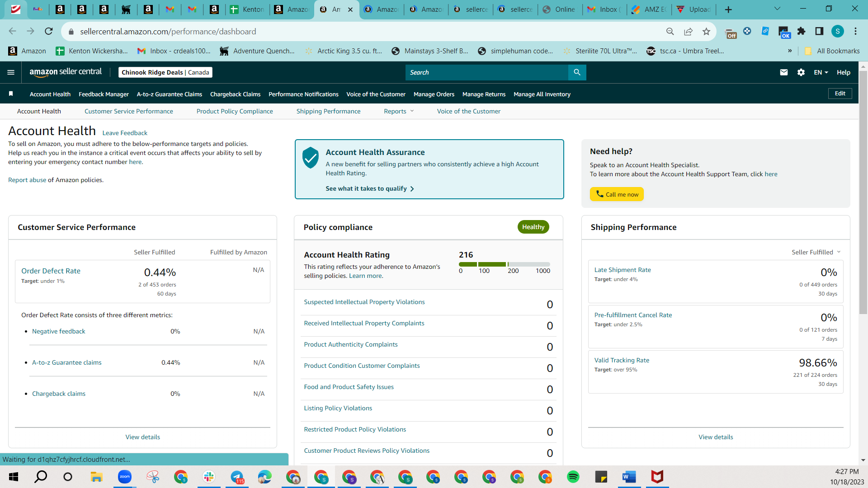Open the Valid Tracking Rate link
Image resolution: width=868 pixels, height=488 pixels.
click(622, 360)
